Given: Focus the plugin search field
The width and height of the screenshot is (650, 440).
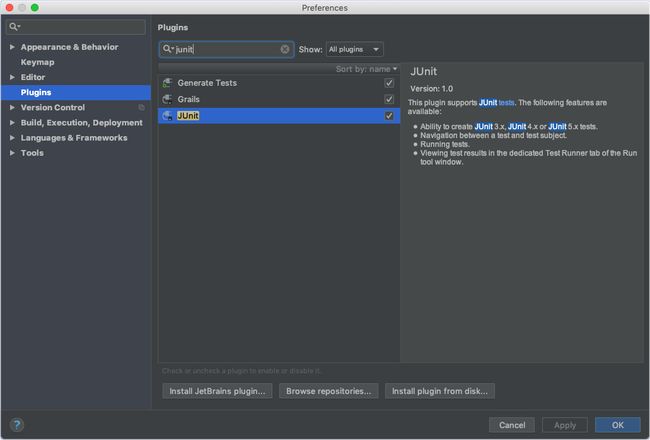Looking at the screenshot, I should point(226,49).
